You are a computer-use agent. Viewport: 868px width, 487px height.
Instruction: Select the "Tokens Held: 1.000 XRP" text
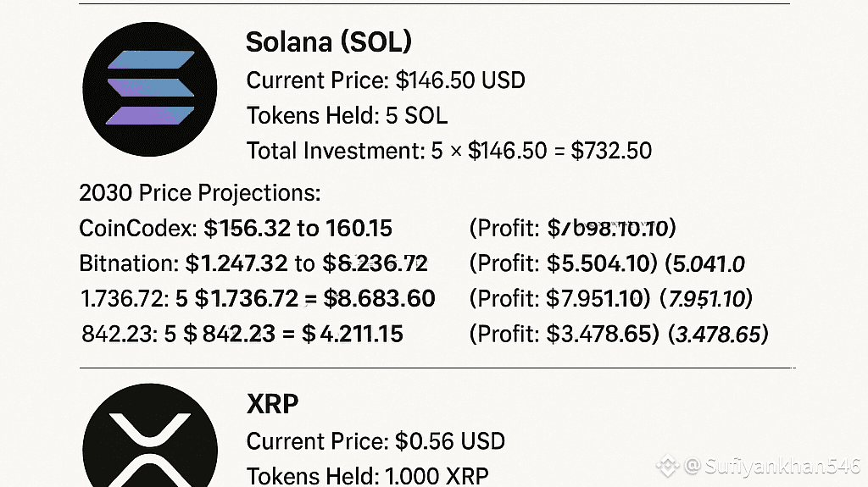pyautogui.click(x=367, y=476)
